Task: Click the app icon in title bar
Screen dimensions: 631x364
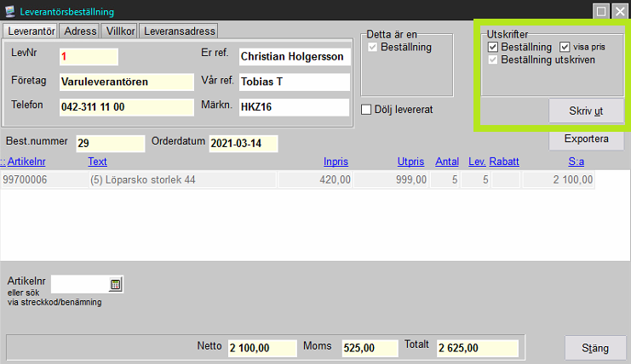Action: pyautogui.click(x=9, y=11)
